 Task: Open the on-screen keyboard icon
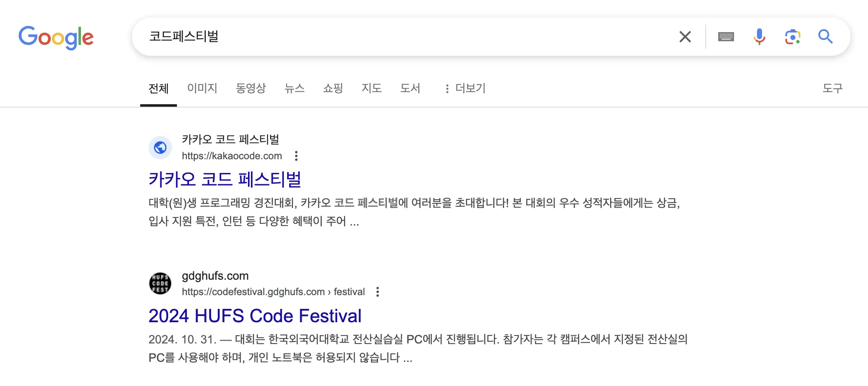[x=726, y=37]
